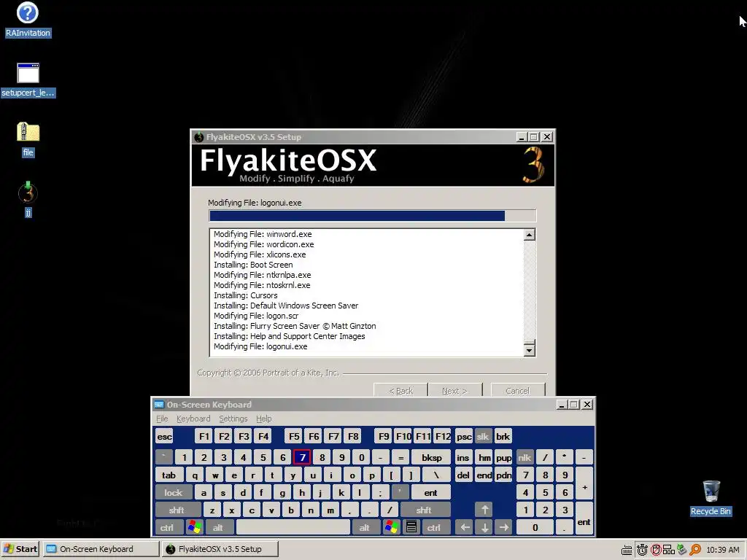This screenshot has height=560, width=747.
Task: Select log line 'Modifying File: logon.scr'
Action: (256, 316)
